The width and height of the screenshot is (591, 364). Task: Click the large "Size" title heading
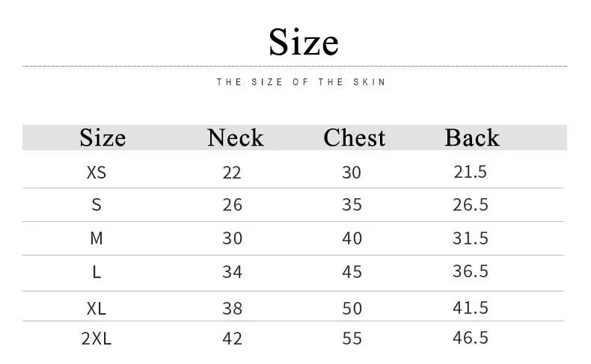point(304,42)
